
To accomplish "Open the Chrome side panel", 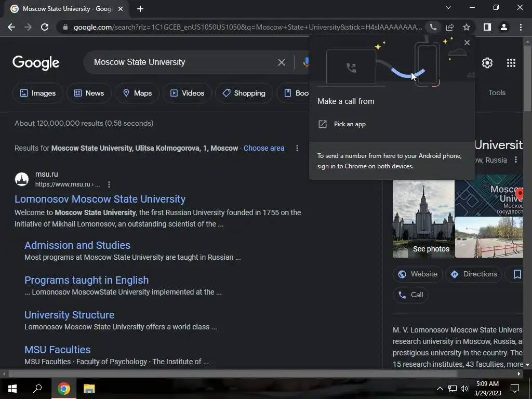I will pos(487,27).
